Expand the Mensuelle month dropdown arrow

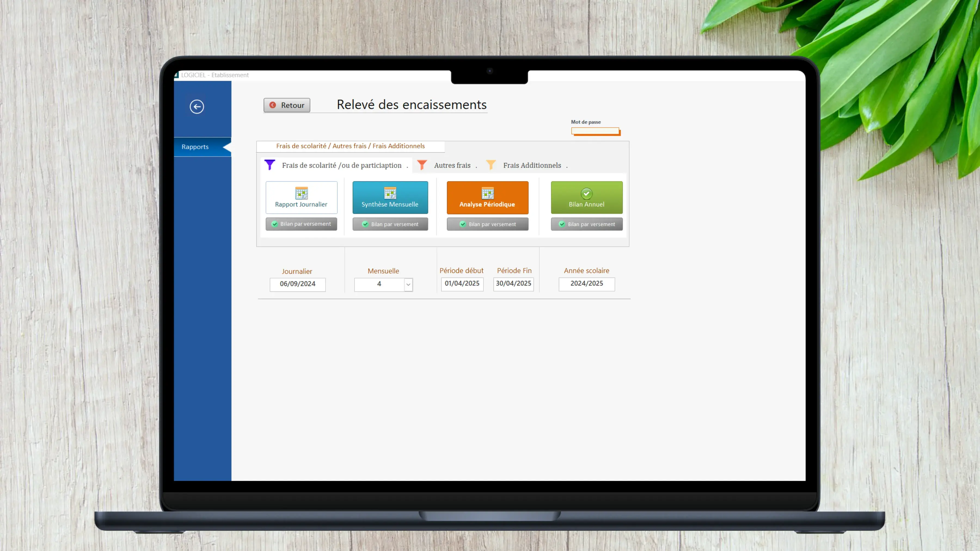point(408,284)
